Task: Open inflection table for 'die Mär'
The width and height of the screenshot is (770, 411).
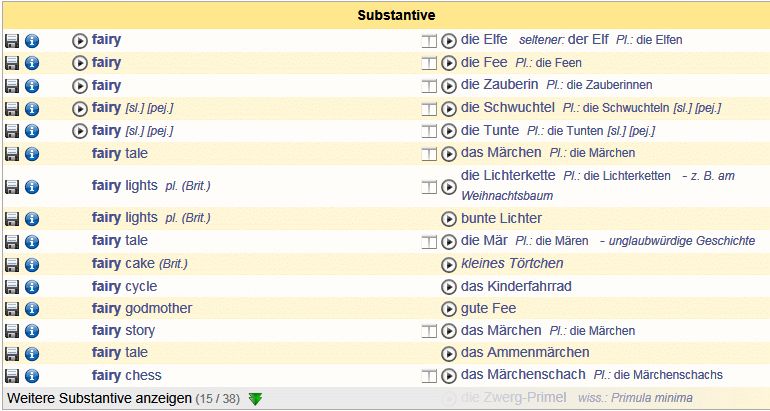Action: point(430,242)
